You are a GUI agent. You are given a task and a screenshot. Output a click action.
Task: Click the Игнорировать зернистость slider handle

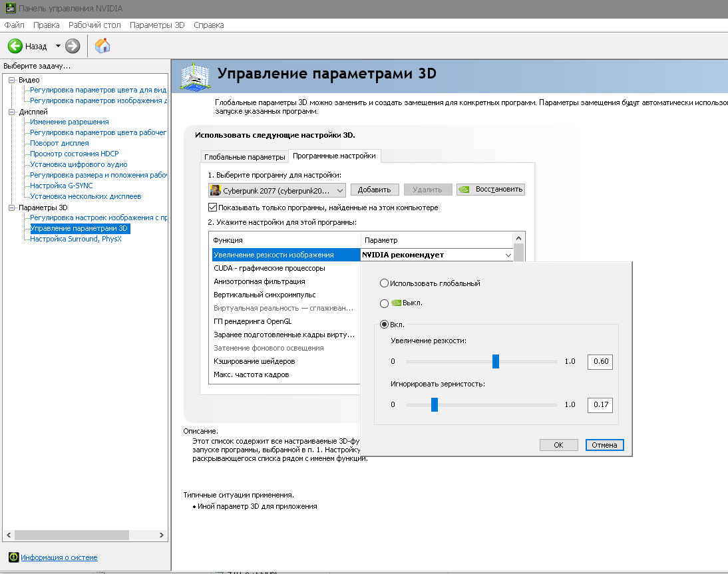[434, 404]
